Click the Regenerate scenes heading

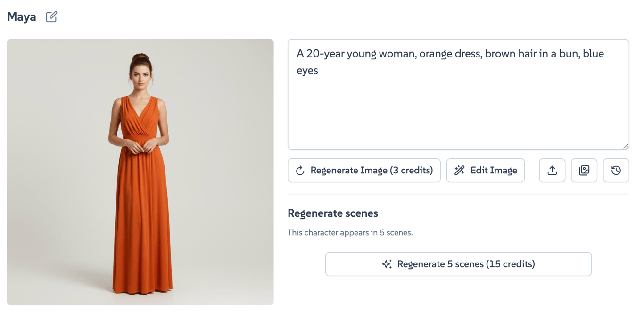tap(333, 213)
